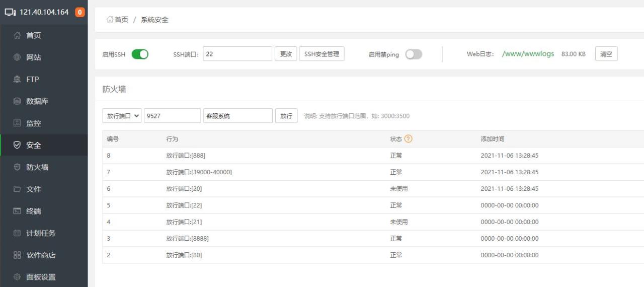The image size is (644, 287).
Task: Click the 放行端口:[8888] row text
Action: pos(188,239)
